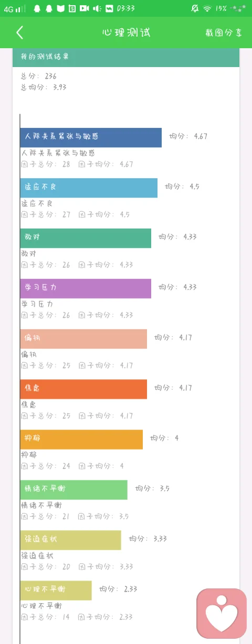
Task: Tap the pink heart floating icon
Action: (x=222, y=613)
